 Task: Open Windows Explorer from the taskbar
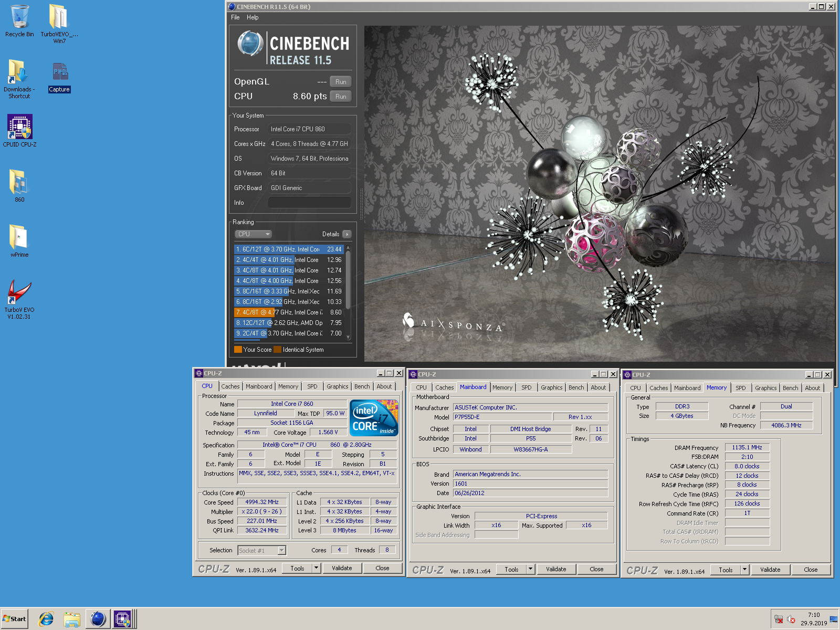coord(72,619)
